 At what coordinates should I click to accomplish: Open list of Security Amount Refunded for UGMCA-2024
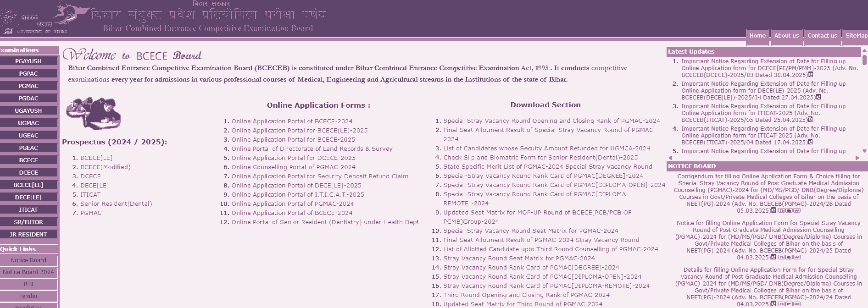click(x=546, y=148)
